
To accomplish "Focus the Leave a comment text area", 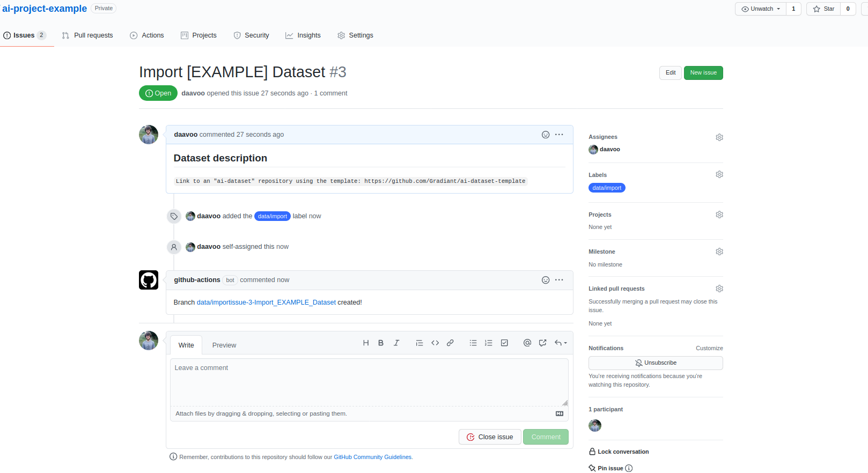I will [x=369, y=382].
